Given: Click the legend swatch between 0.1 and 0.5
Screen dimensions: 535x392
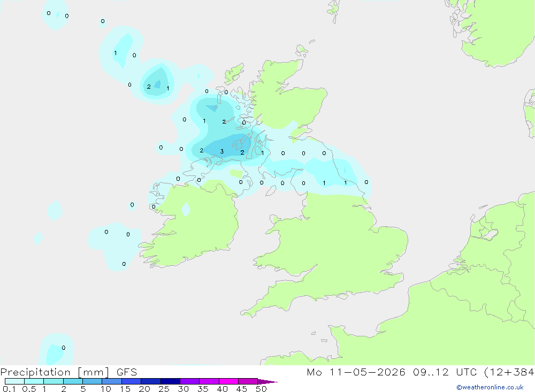Looking at the screenshot, I should tap(14, 381).
